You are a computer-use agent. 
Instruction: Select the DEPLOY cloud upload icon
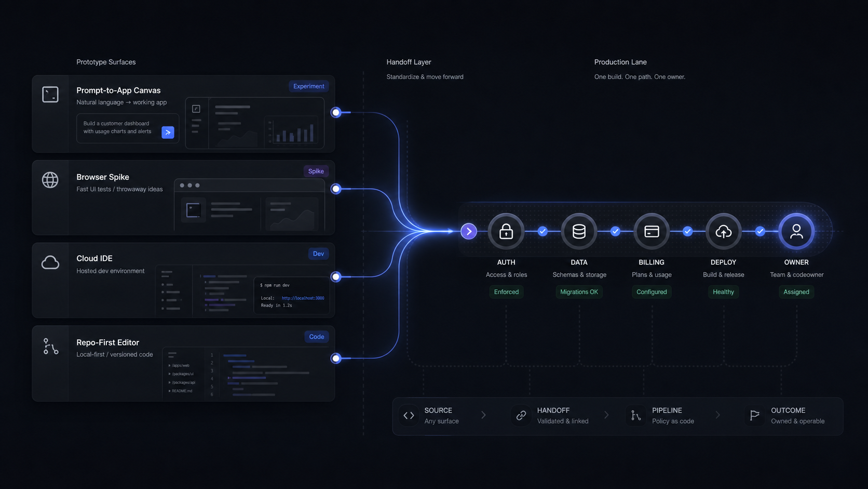pyautogui.click(x=724, y=231)
